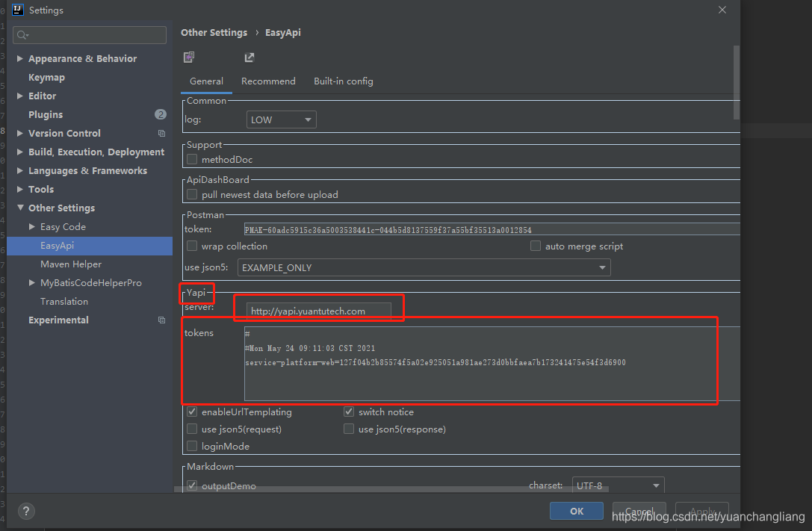Open Keymap settings page
812x531 pixels.
46,77
